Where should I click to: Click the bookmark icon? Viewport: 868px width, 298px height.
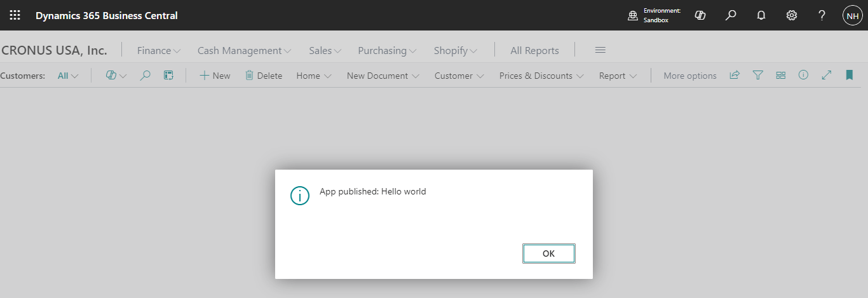click(849, 75)
